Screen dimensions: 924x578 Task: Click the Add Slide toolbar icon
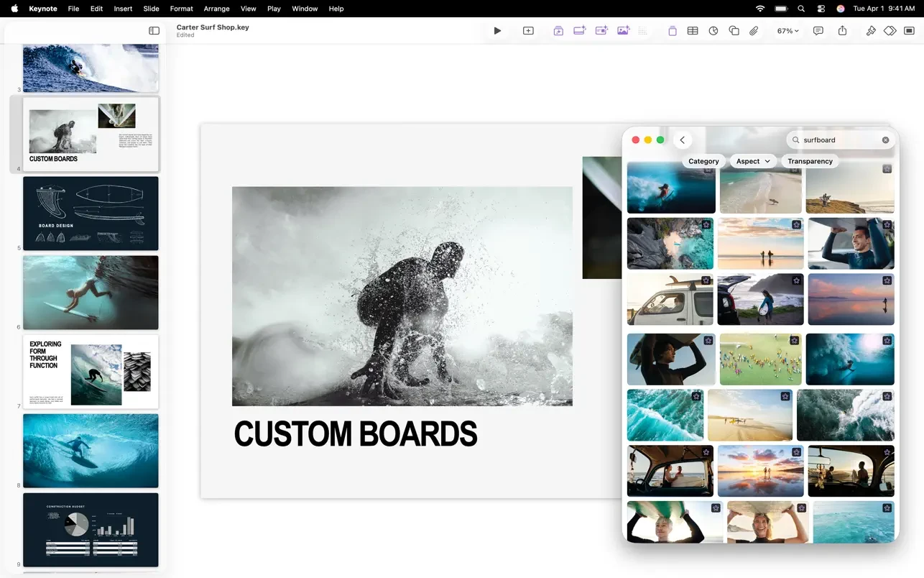click(x=528, y=31)
